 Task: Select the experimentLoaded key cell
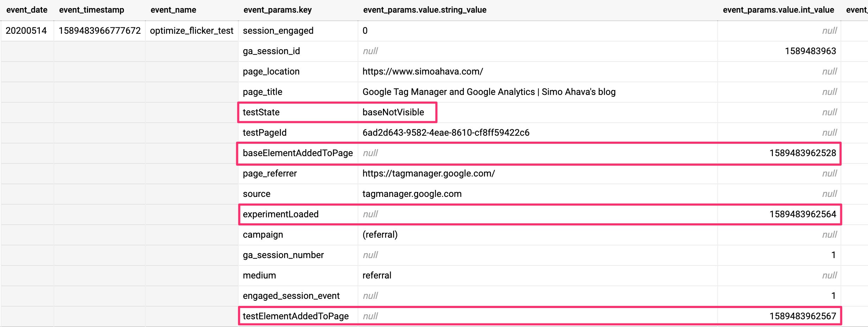(x=298, y=214)
